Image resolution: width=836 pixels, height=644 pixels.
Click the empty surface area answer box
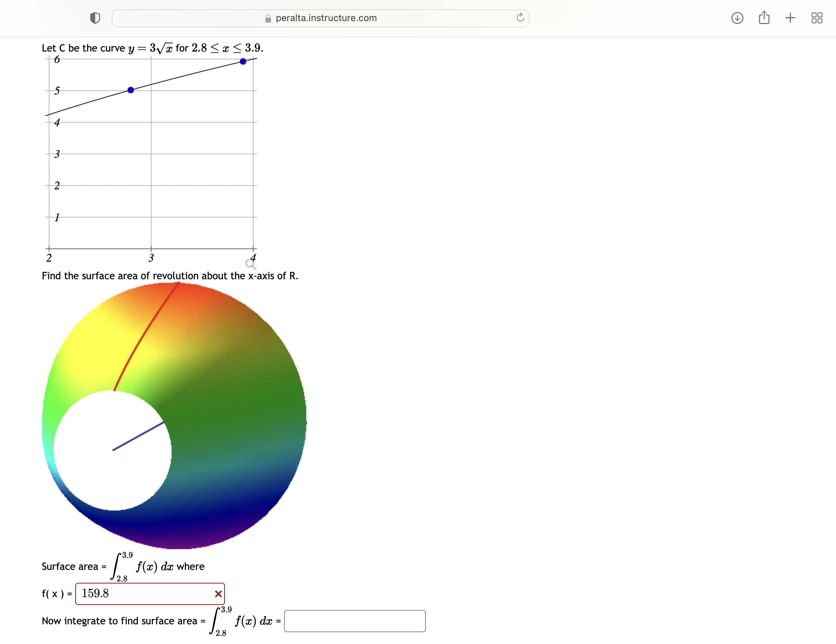click(355, 621)
